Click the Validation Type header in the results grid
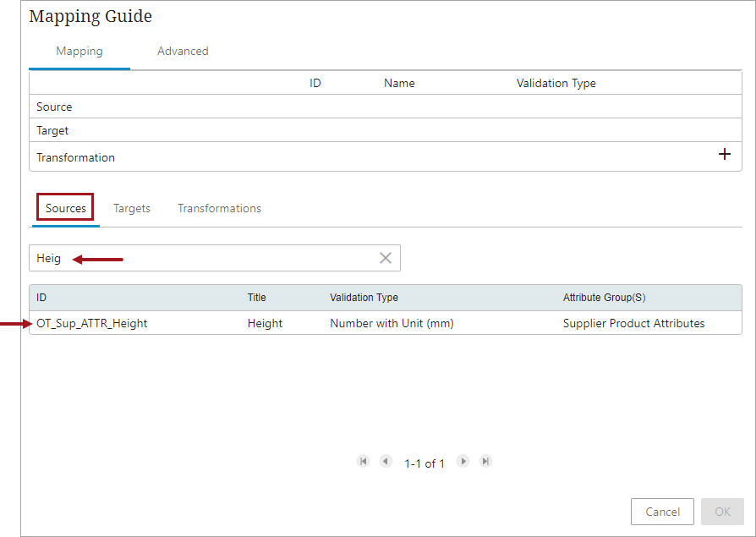The image size is (756, 537). (x=364, y=298)
